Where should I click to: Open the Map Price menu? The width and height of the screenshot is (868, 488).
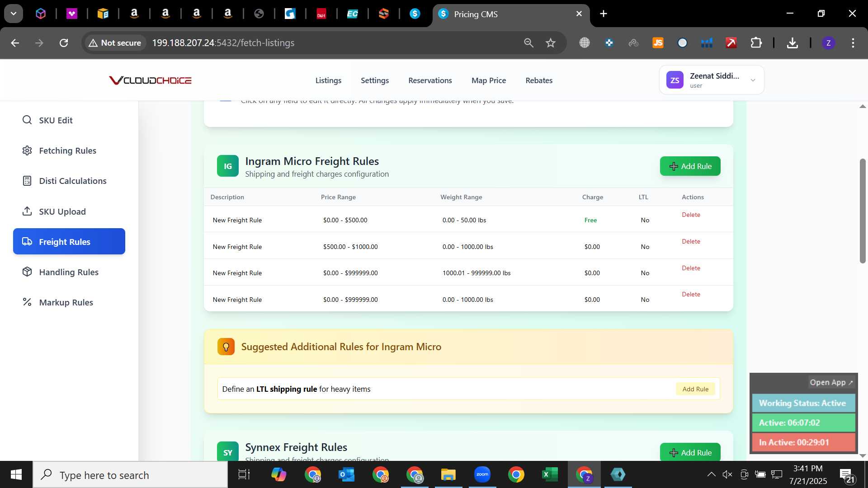click(x=489, y=80)
